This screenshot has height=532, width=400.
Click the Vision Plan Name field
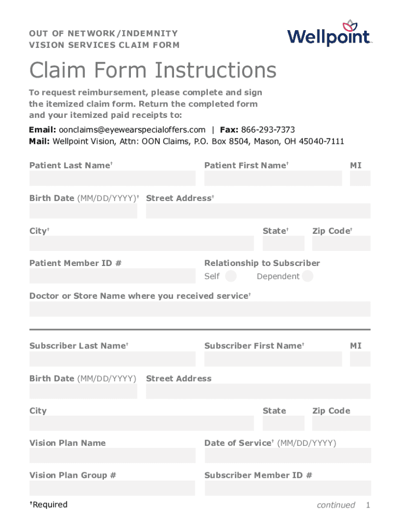(x=112, y=456)
